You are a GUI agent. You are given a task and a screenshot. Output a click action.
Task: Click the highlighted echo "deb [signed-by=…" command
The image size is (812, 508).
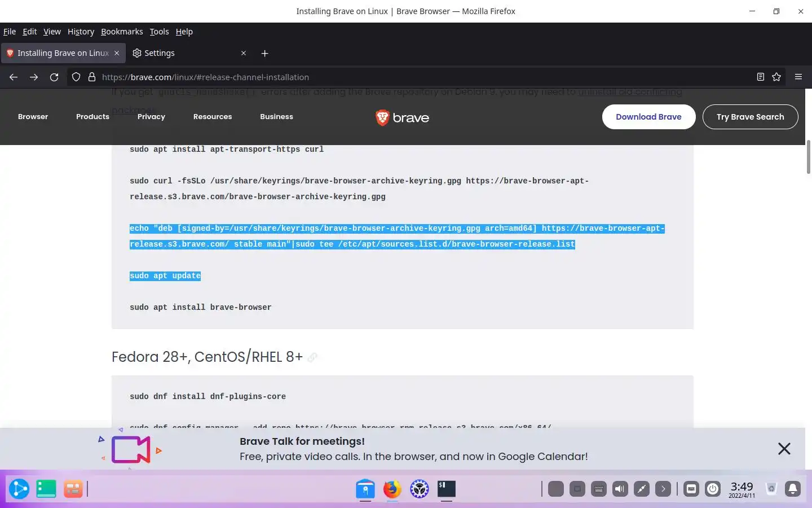pos(397,237)
